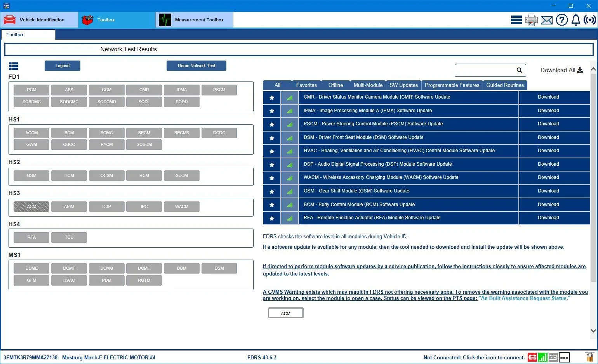Open the As-Built Assistance Request Status link
The width and height of the screenshot is (598, 364).
[x=525, y=298]
